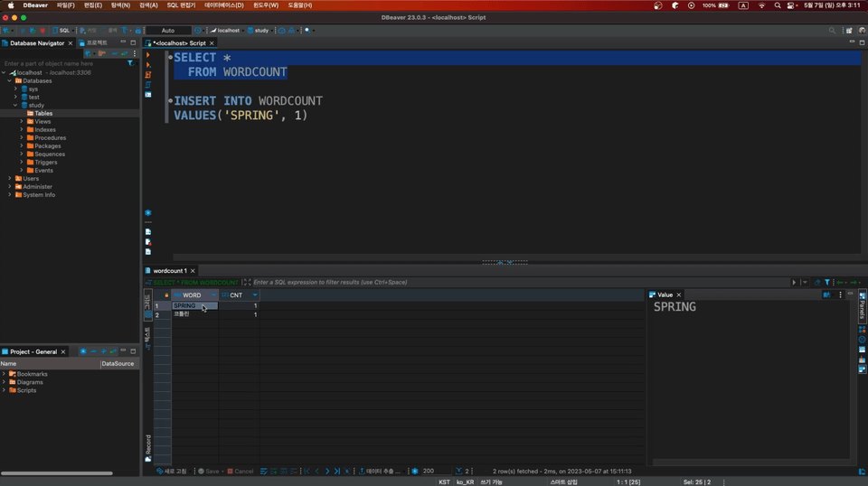Open the DBeaver application menu
Viewport: 868px width, 486px height.
point(35,5)
